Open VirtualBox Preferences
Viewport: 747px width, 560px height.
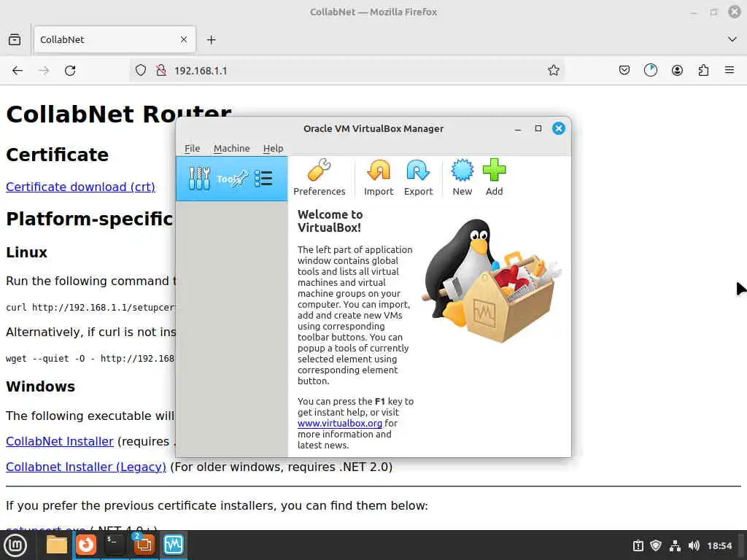(x=319, y=177)
